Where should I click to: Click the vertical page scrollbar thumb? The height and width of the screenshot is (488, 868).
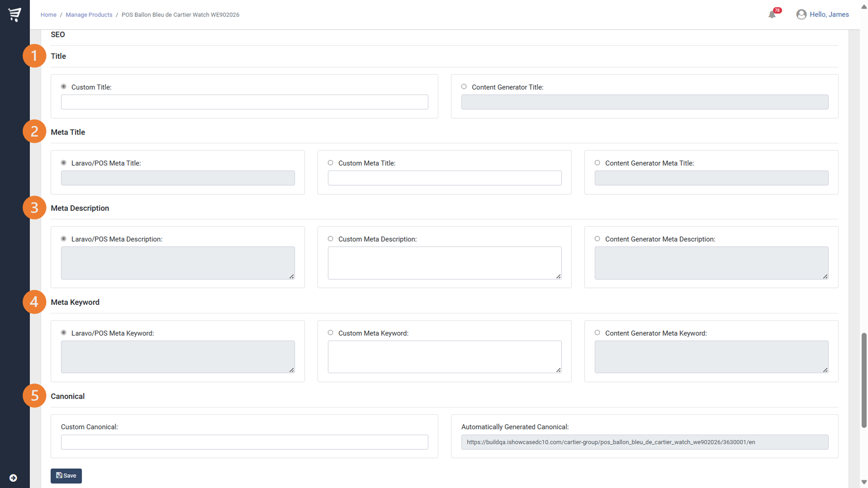click(864, 380)
